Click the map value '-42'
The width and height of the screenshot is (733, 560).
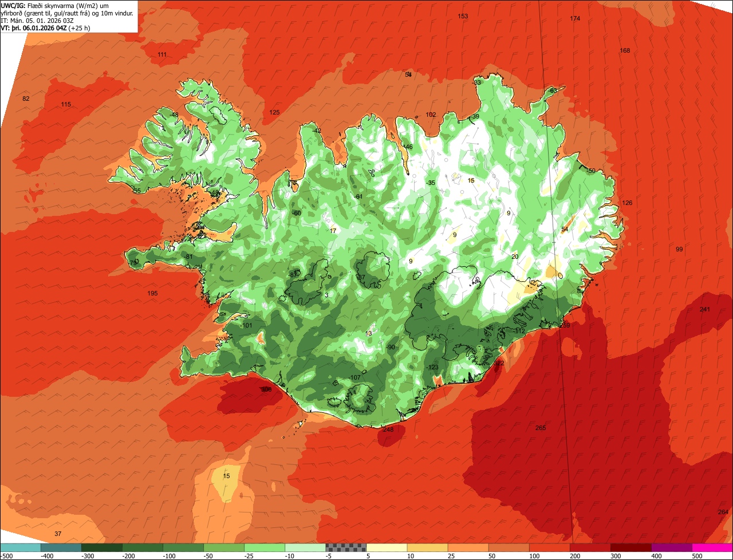point(317,131)
